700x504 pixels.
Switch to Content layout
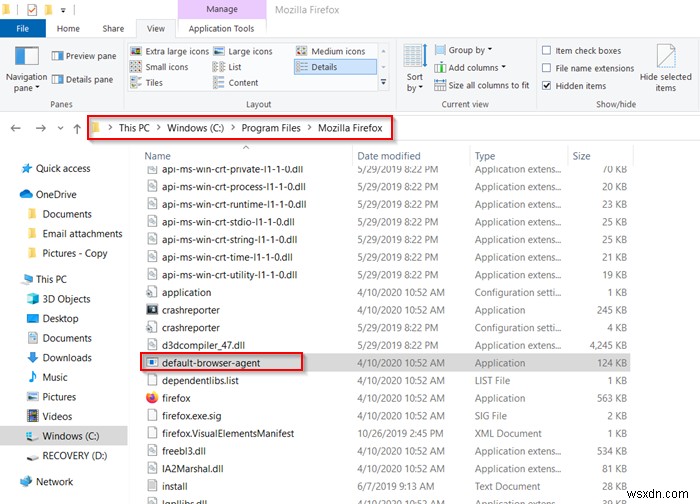pos(236,83)
